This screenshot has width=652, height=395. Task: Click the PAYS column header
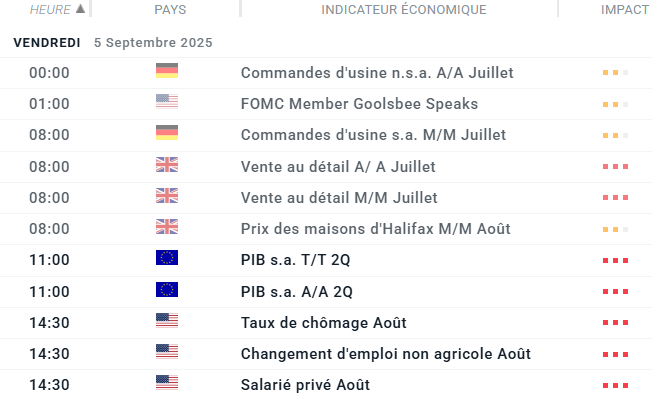(x=170, y=10)
